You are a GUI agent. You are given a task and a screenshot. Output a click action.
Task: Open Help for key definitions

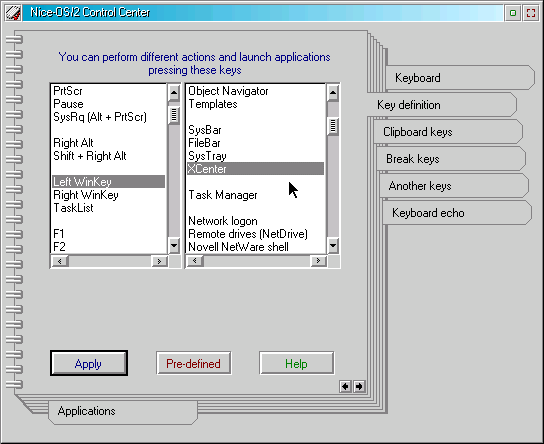click(x=297, y=363)
